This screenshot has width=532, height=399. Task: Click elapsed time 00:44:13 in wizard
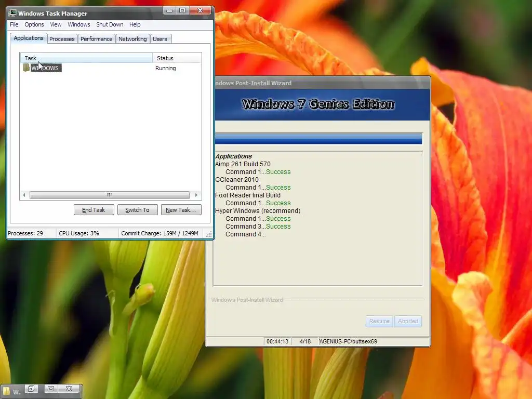pos(277,341)
